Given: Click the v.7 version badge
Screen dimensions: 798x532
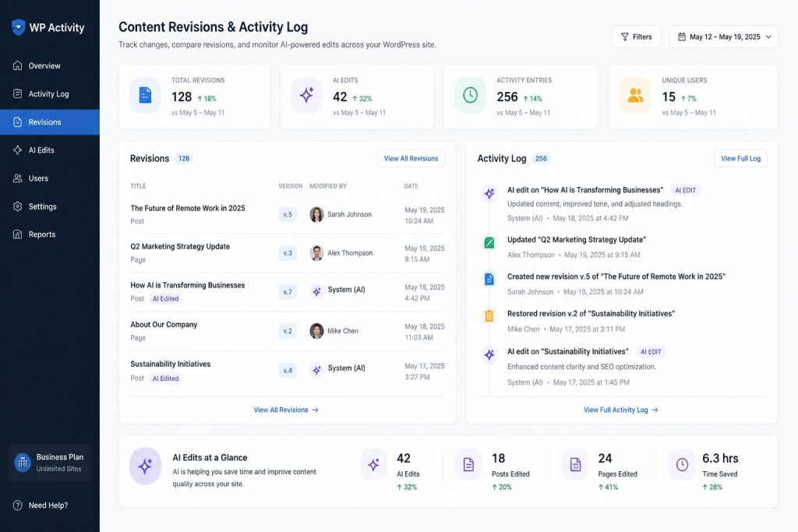Looking at the screenshot, I should (288, 292).
